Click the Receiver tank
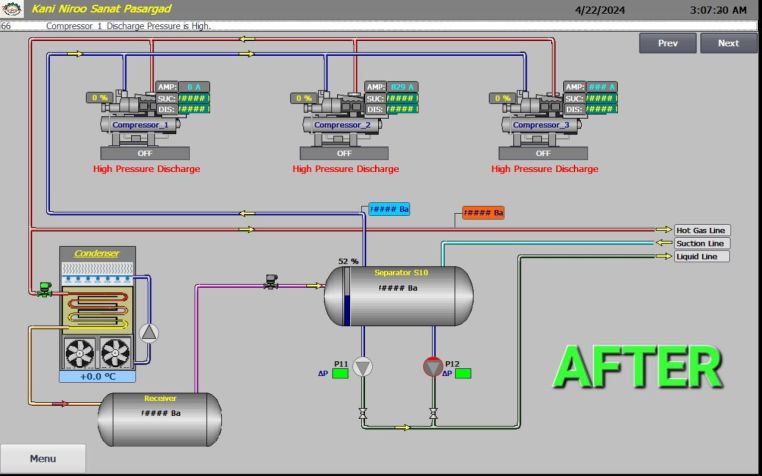Image resolution: width=762 pixels, height=476 pixels. [x=160, y=412]
